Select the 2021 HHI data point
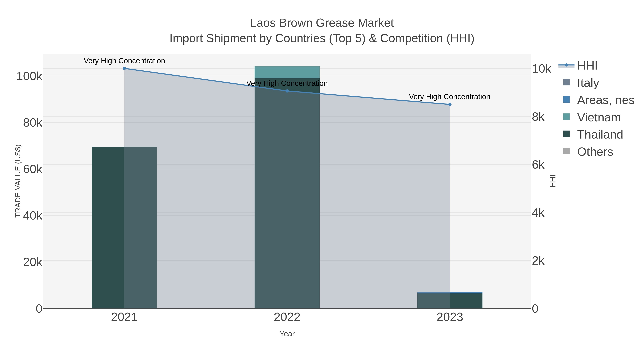Screen dimensions: 644x362 click(x=124, y=68)
